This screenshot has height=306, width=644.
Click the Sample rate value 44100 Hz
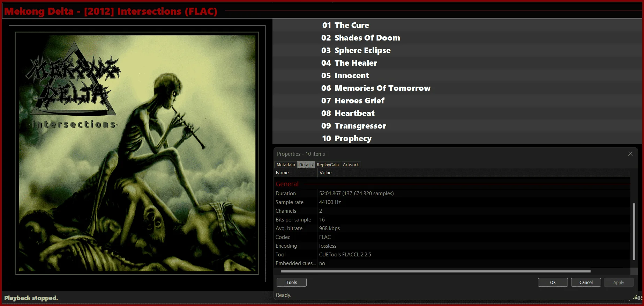[x=330, y=202]
